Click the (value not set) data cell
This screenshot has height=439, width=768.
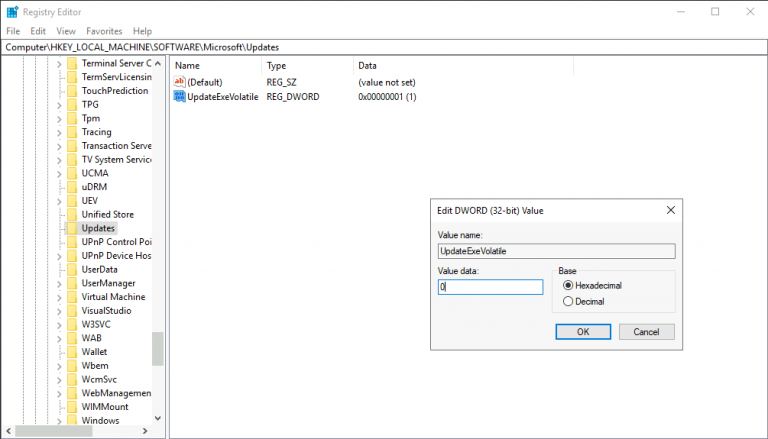(386, 82)
